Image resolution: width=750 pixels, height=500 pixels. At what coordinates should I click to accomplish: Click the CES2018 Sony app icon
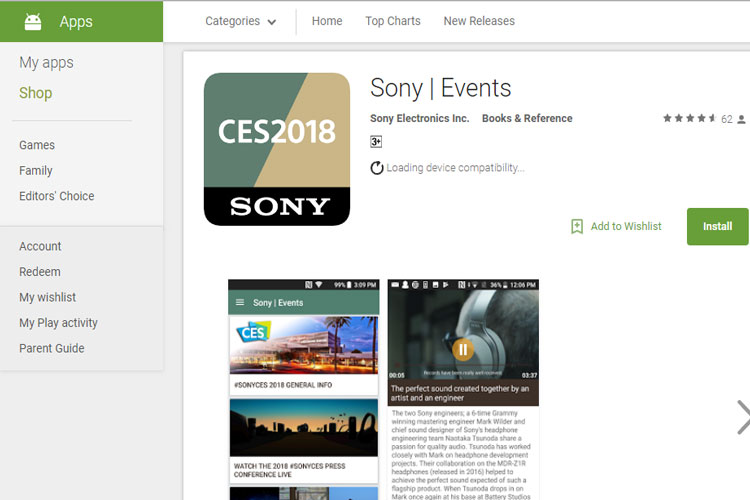[277, 149]
